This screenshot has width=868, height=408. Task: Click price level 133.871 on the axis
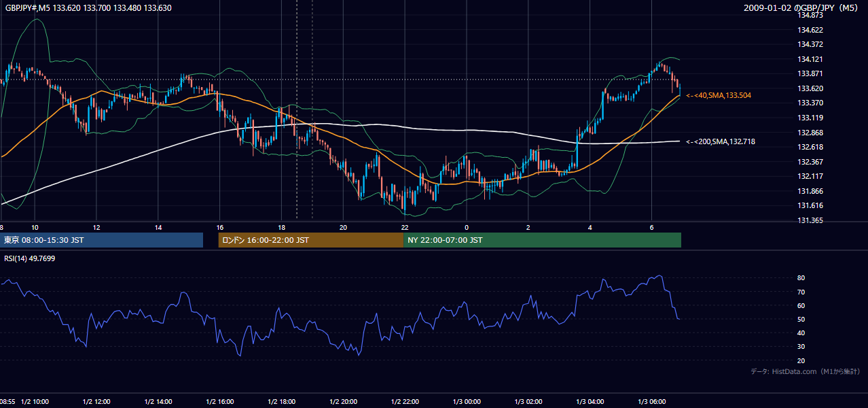point(810,73)
